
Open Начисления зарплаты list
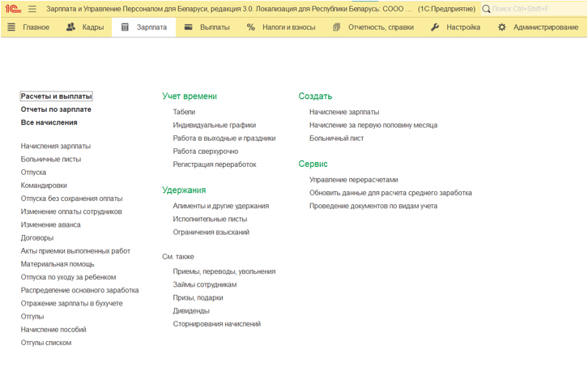click(x=56, y=146)
